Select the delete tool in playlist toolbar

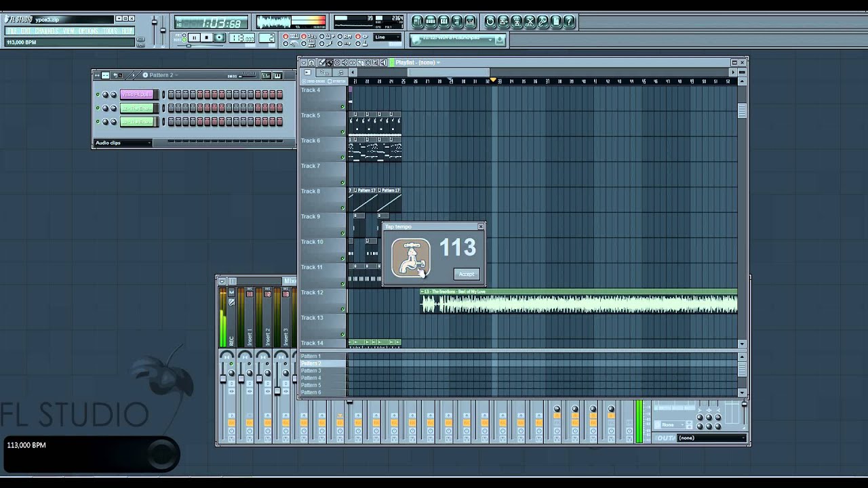[x=337, y=62]
